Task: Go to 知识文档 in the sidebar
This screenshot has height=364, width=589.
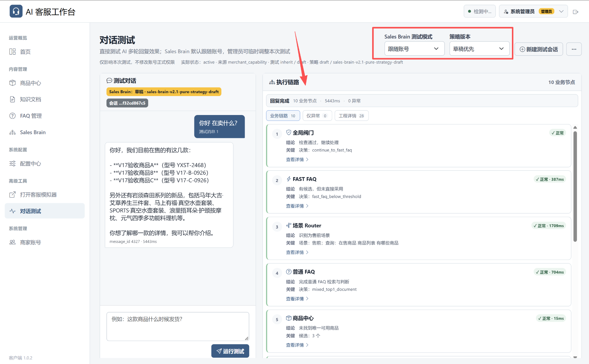Action: coord(45,99)
